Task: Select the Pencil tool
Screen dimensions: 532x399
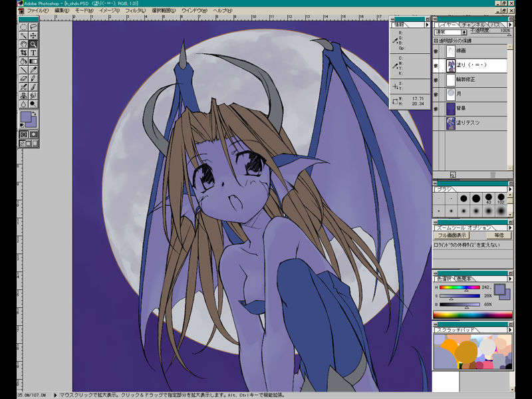Action: click(33, 78)
